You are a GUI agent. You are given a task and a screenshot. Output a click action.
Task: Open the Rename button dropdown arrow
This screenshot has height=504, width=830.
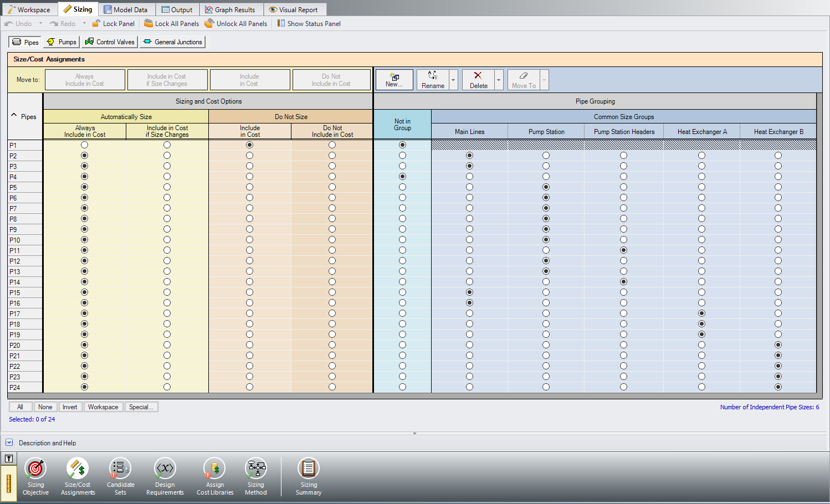point(453,80)
